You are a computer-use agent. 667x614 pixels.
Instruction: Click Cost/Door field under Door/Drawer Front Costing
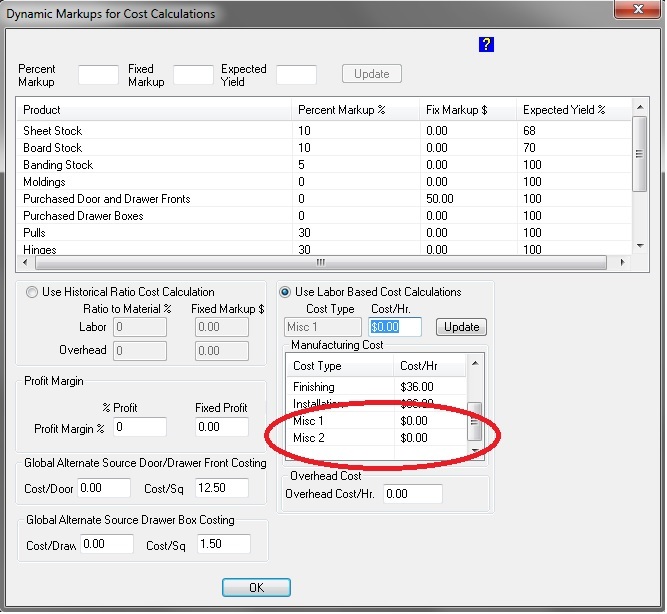click(x=104, y=488)
